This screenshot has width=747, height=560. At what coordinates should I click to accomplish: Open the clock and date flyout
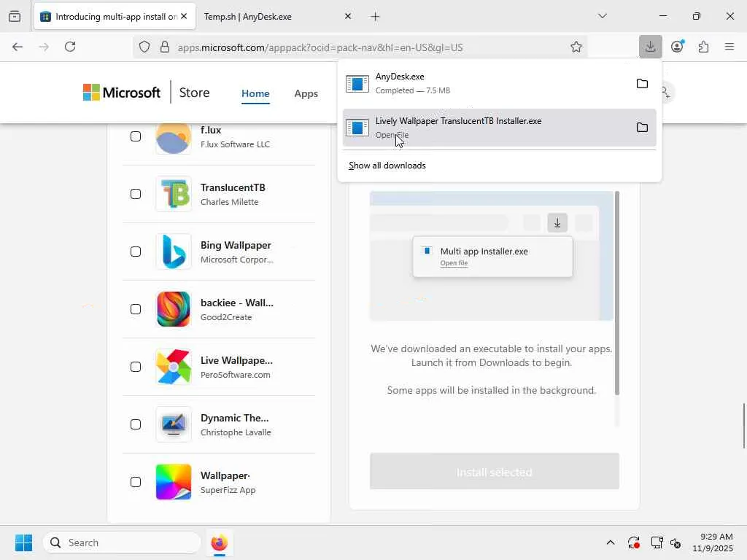(712, 542)
